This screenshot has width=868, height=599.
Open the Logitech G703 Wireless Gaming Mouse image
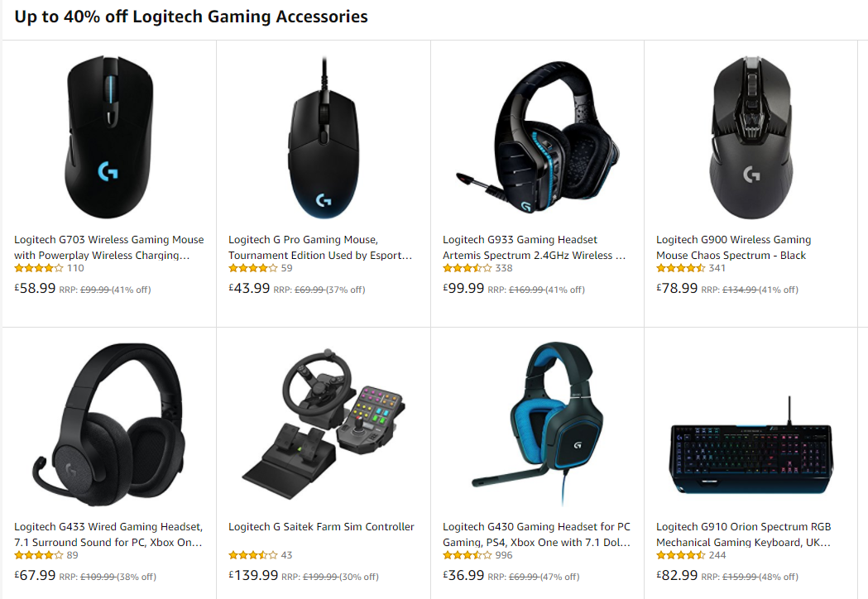tap(108, 137)
